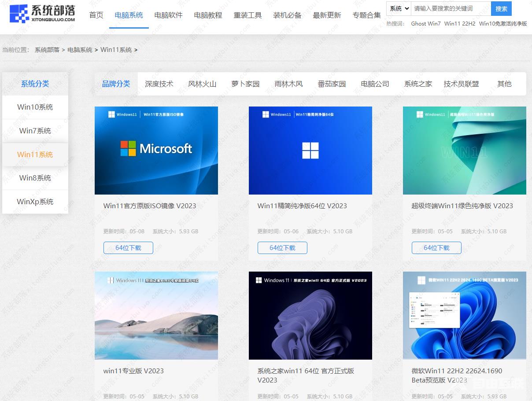The height and width of the screenshot is (401, 532).
Task: Click the 系统之家win11 64位 dark thumbnail
Action: tap(310, 316)
